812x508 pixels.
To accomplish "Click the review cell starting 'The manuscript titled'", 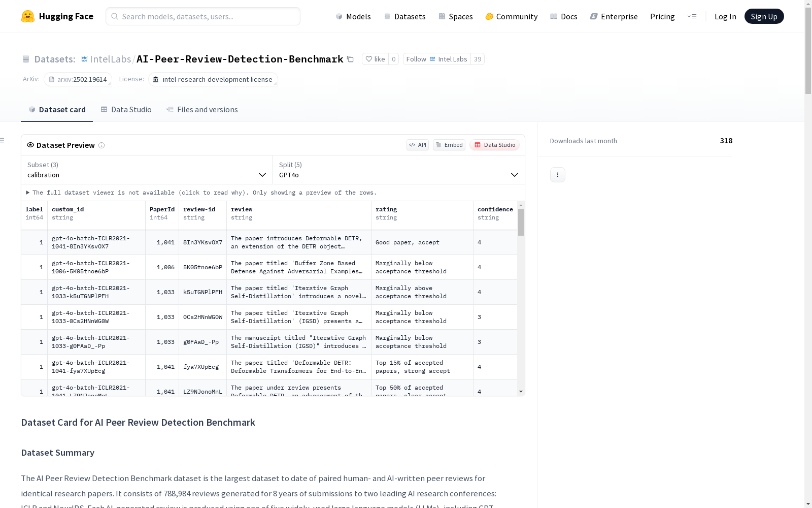I will [x=299, y=342].
